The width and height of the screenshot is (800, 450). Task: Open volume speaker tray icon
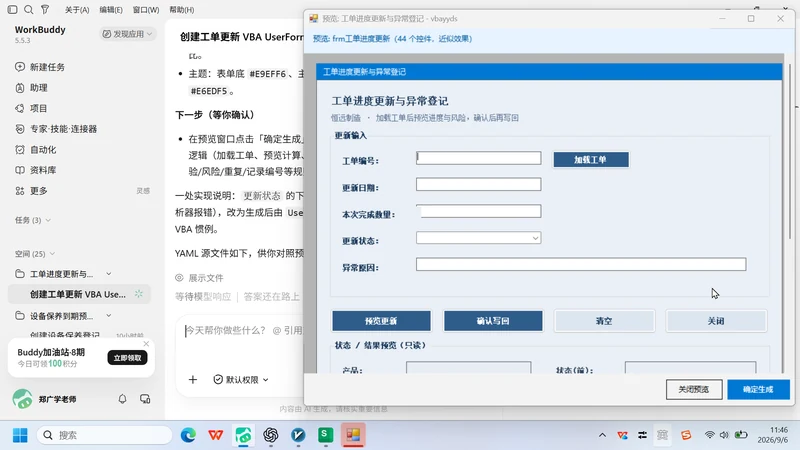click(x=724, y=435)
